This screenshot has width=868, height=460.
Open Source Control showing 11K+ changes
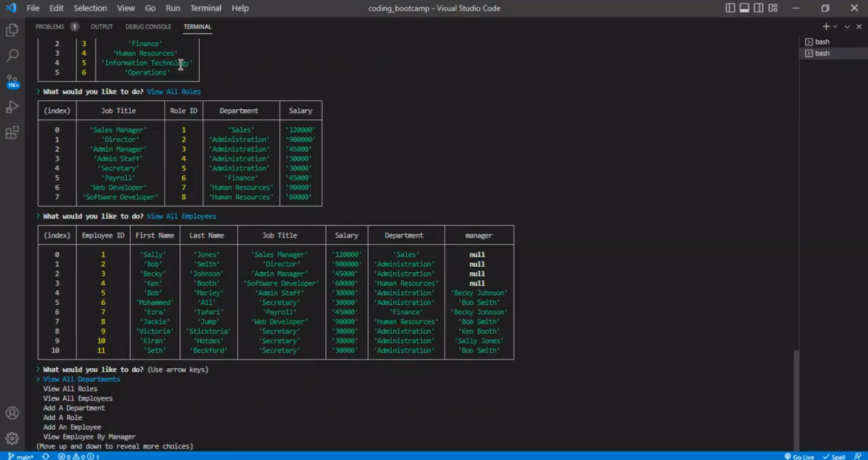click(13, 81)
